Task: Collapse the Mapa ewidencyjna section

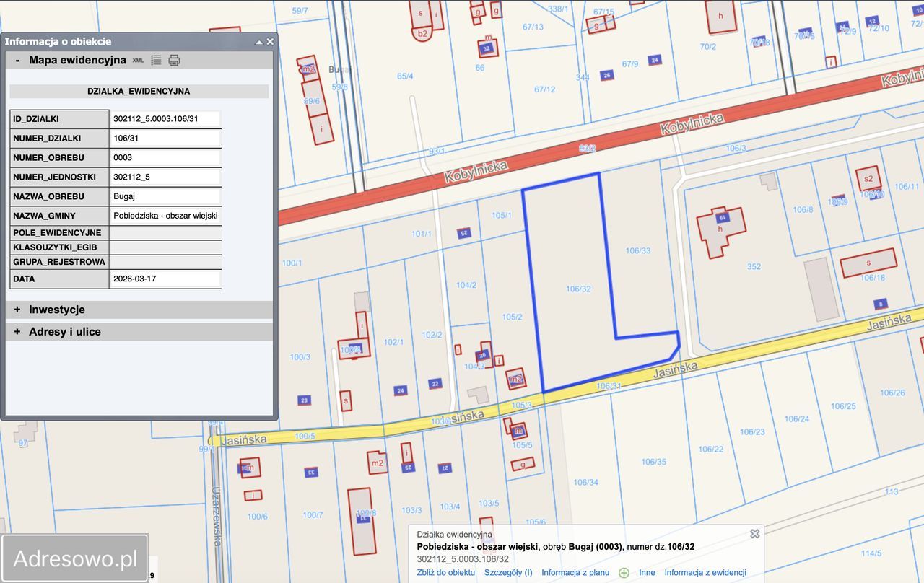Action: click(17, 61)
